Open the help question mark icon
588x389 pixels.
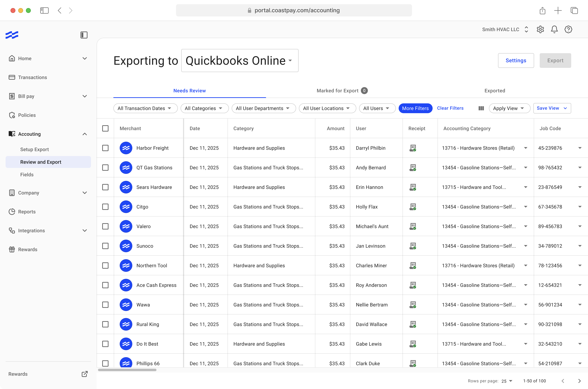568,29
